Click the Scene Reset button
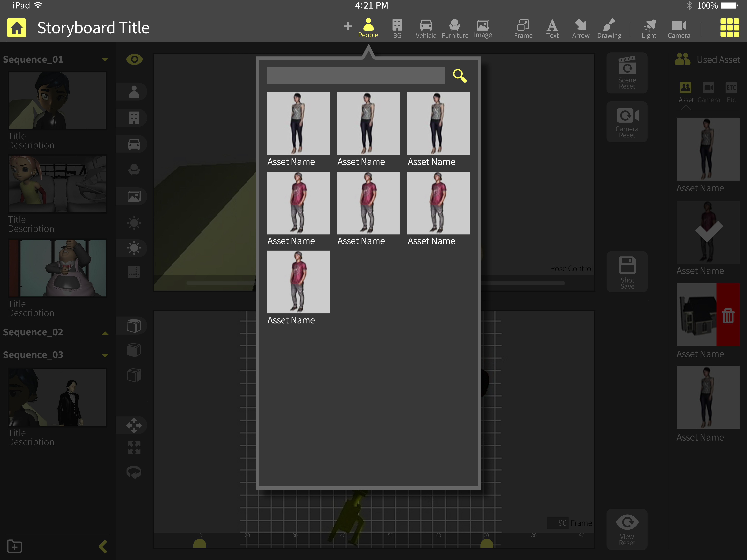747x560 pixels. point(627,73)
